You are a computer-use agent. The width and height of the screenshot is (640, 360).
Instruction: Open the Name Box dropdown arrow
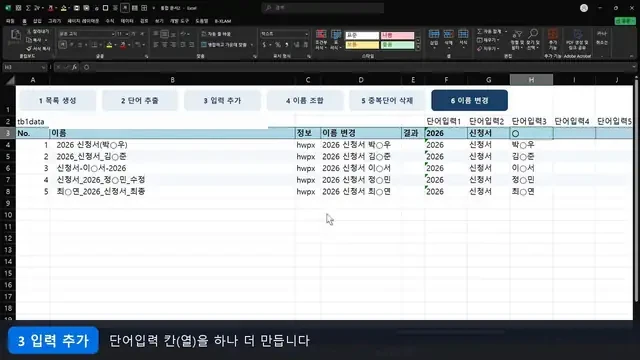(43, 67)
